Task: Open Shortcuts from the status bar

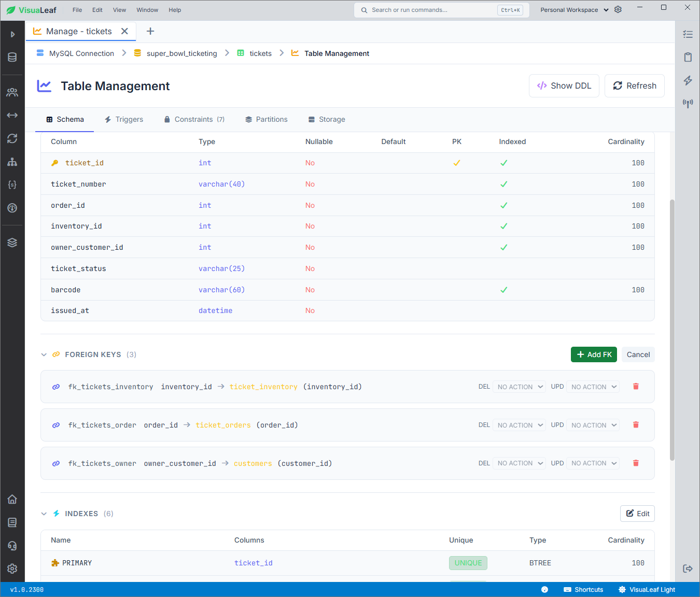Action: pos(583,590)
